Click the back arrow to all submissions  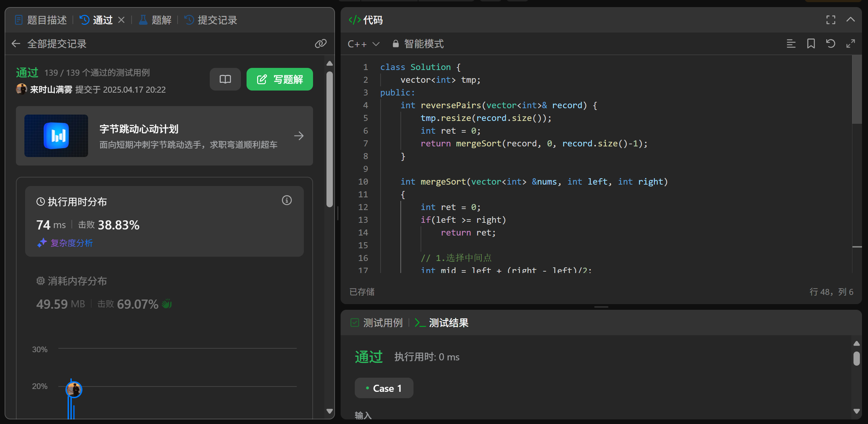pyautogui.click(x=16, y=43)
